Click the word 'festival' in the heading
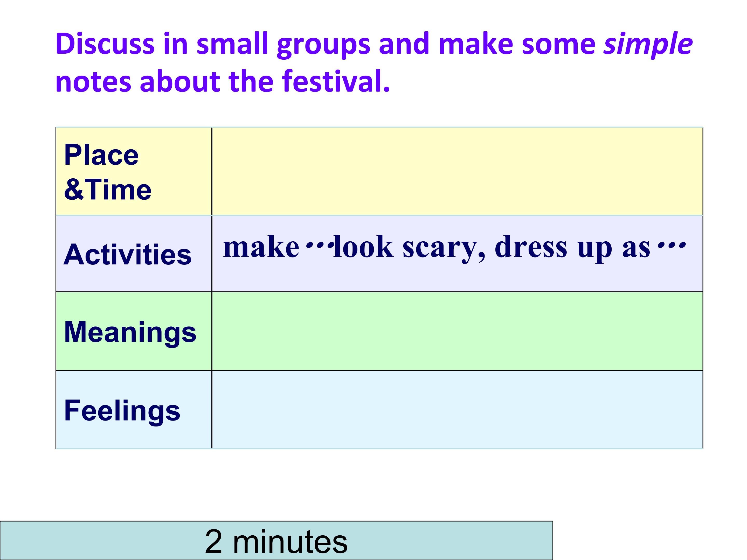 click(332, 81)
